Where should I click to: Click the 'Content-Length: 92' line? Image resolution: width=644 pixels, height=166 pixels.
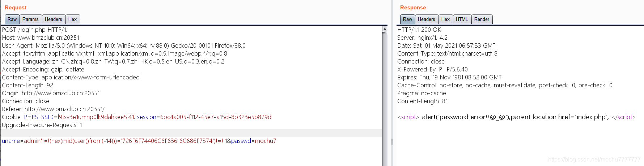point(27,85)
